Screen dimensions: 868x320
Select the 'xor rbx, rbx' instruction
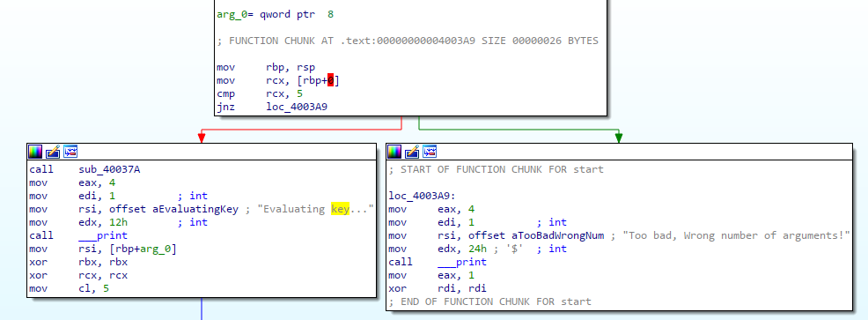78,263
